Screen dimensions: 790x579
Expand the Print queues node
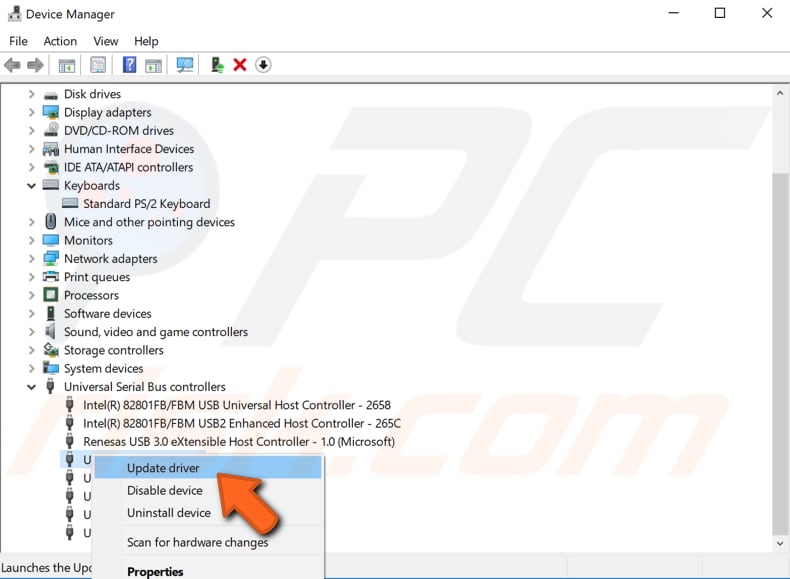tap(31, 277)
